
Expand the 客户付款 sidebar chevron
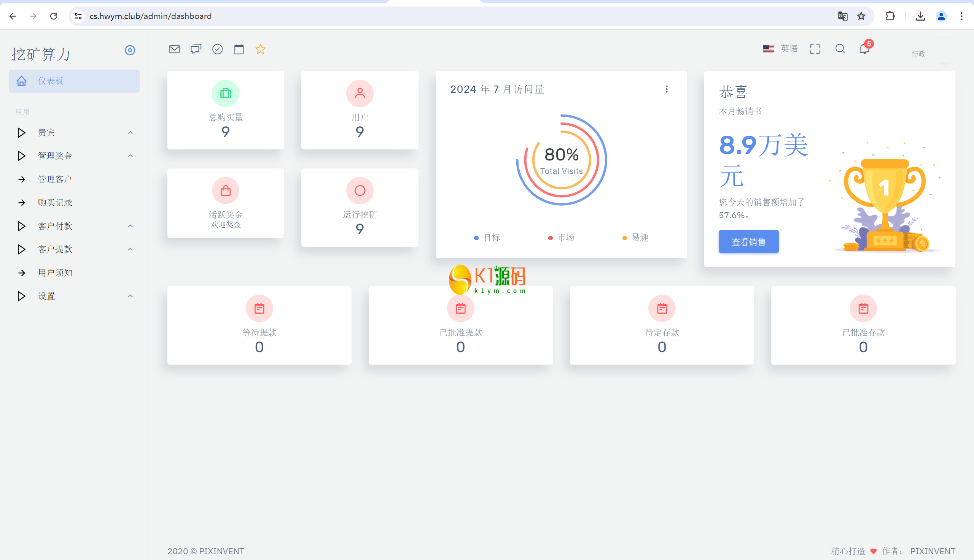coord(130,226)
